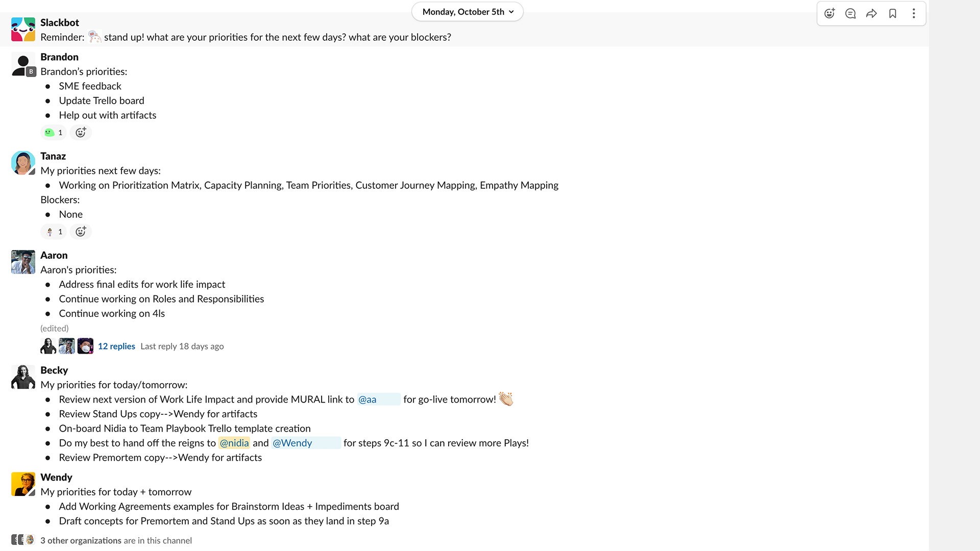Expand Aaron's 12 replies thread
This screenshot has width=980, height=551.
pos(116,346)
